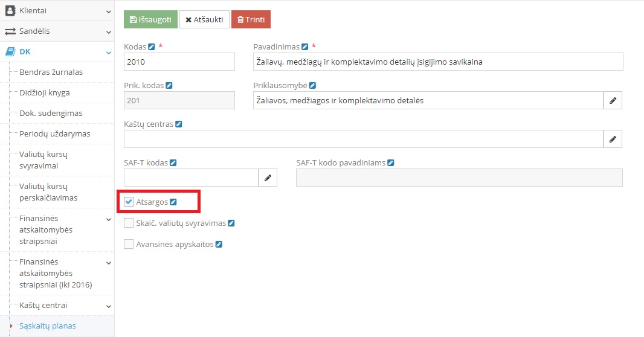Expand the Sandėlis menu chevron
The height and width of the screenshot is (337, 644).
click(x=108, y=33)
